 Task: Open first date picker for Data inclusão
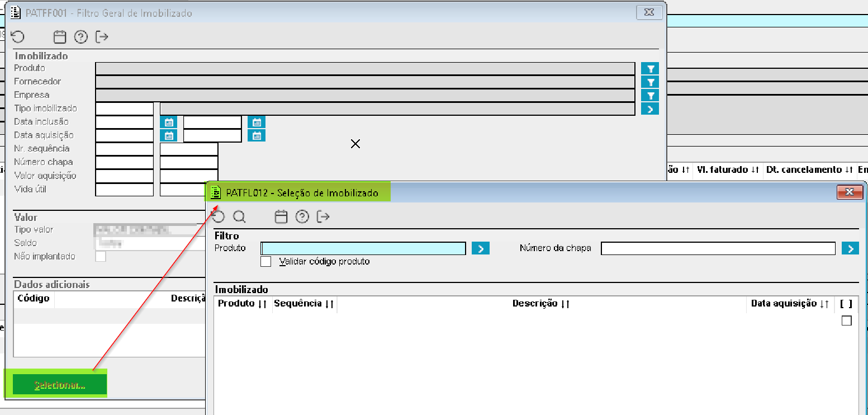[x=169, y=122]
